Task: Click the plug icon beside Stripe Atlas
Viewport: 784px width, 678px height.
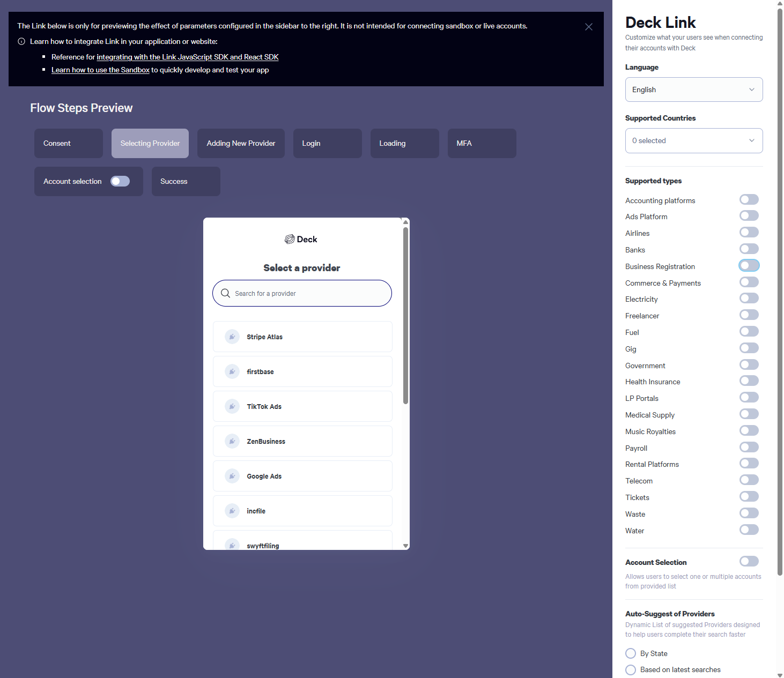Action: pyautogui.click(x=232, y=337)
